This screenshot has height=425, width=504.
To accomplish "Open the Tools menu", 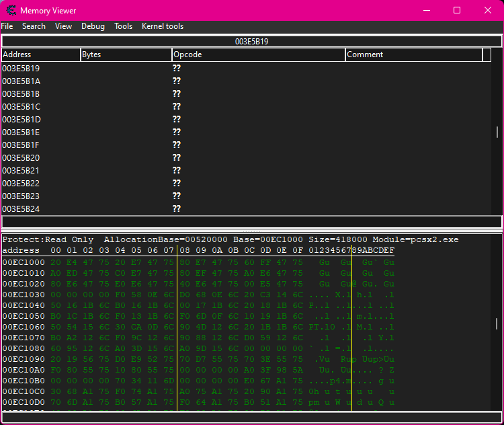I will point(123,26).
